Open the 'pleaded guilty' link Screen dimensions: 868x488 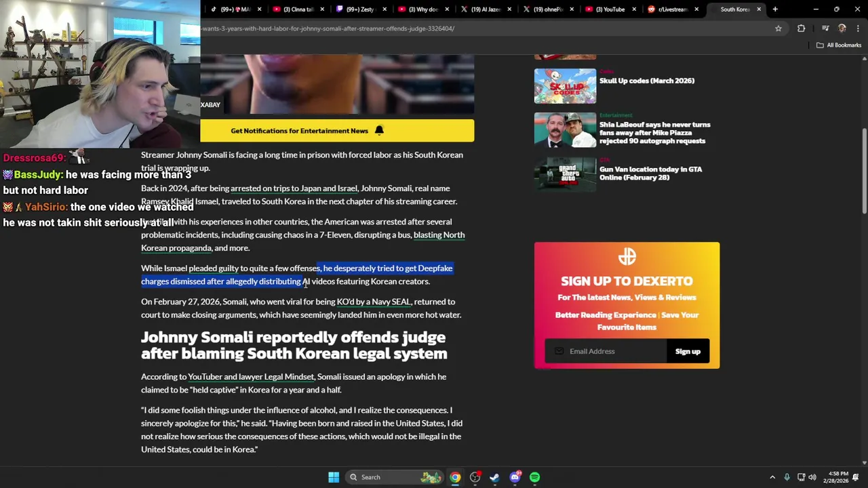pos(214,268)
